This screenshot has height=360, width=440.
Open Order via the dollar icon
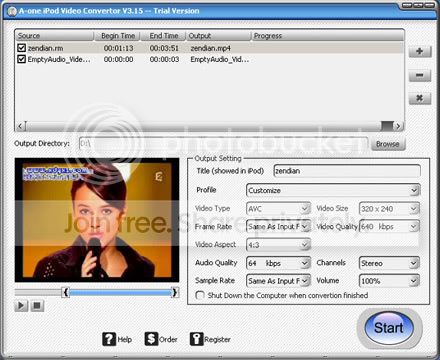click(x=151, y=339)
